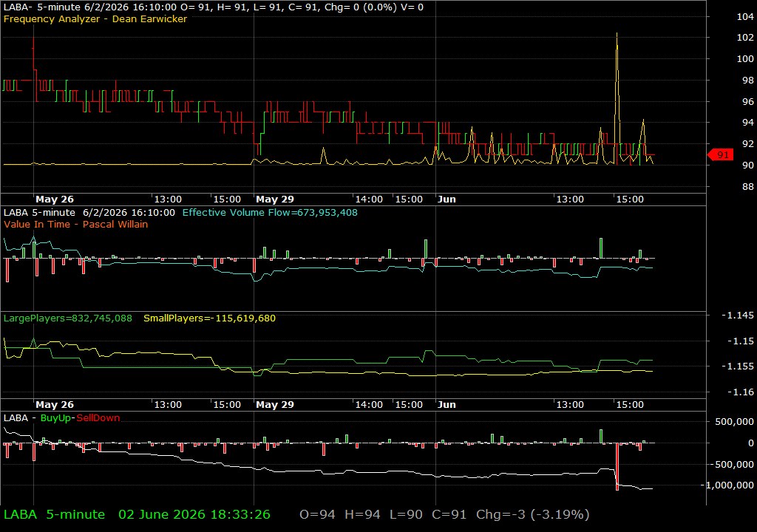The image size is (757, 532).
Task: Click the BuyUp legend label
Action: [55, 418]
